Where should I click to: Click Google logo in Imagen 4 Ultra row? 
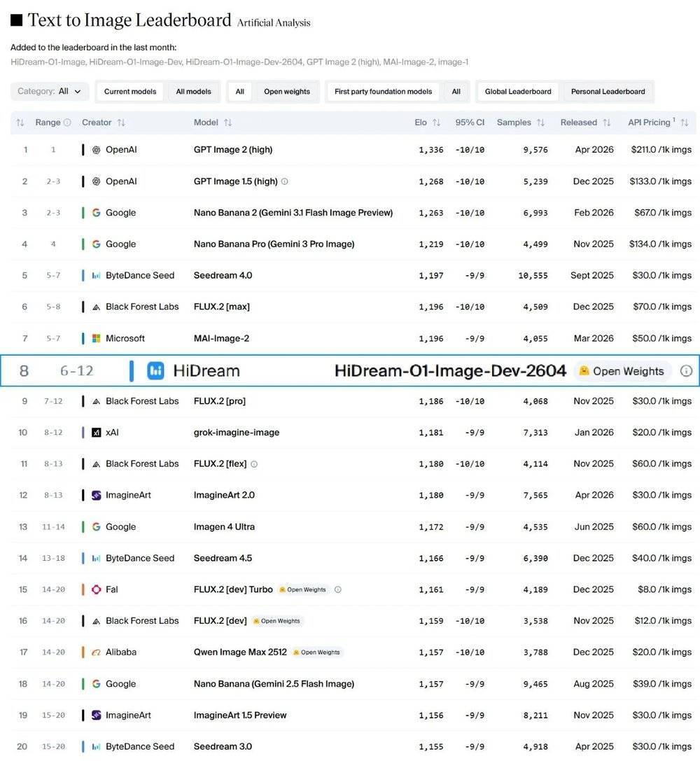tap(96, 526)
